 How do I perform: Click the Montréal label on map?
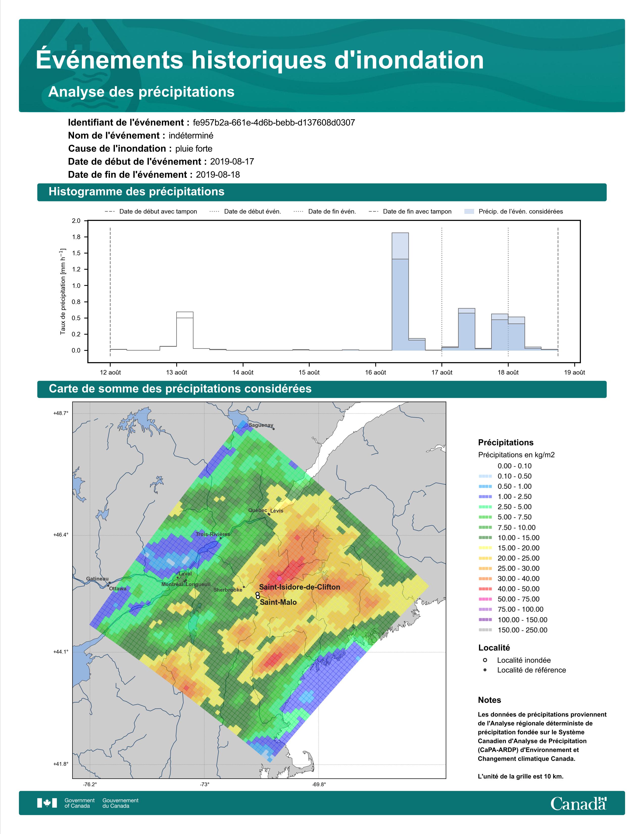tap(172, 584)
